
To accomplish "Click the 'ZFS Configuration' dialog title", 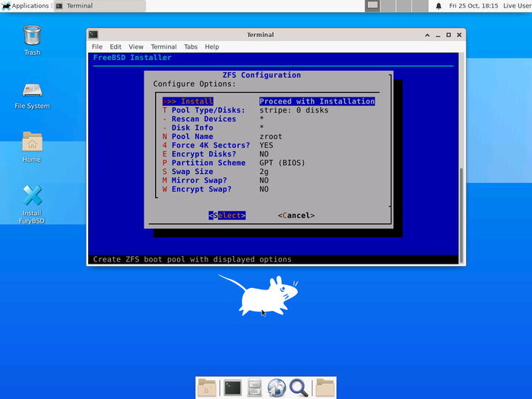I will [261, 75].
